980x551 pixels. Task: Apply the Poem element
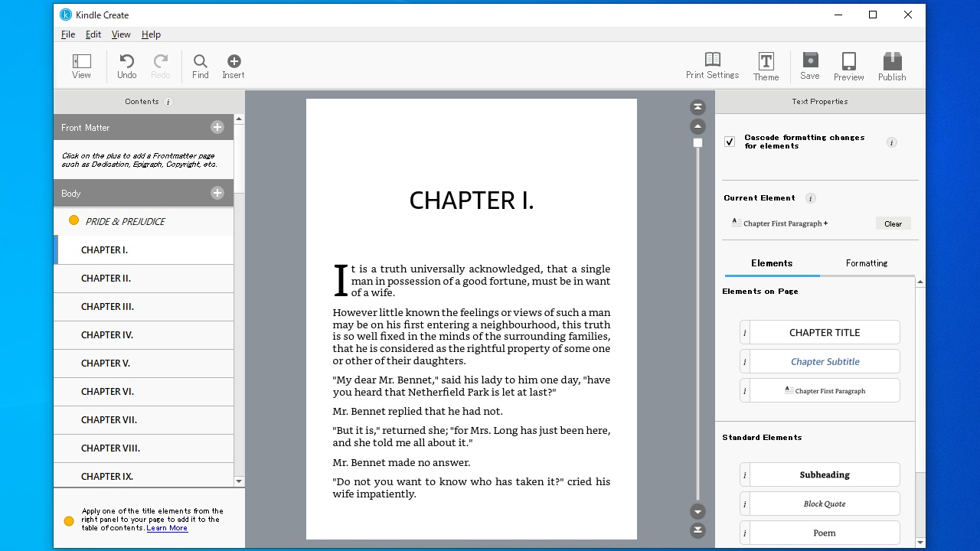[825, 533]
